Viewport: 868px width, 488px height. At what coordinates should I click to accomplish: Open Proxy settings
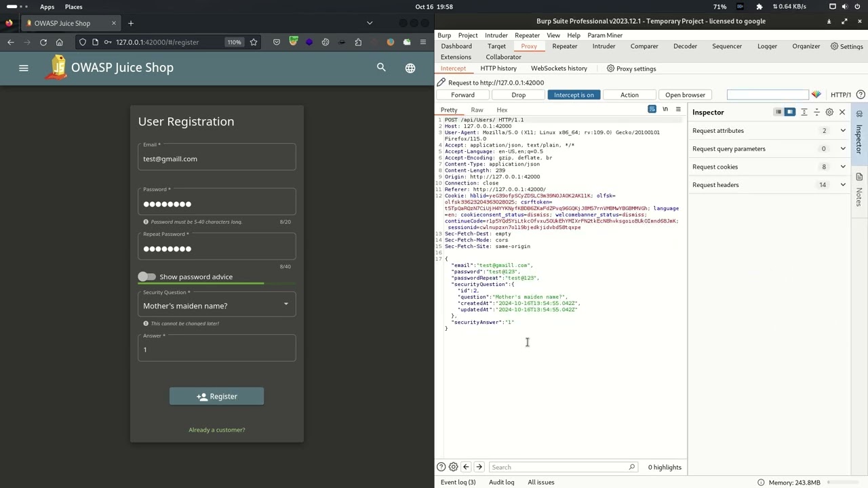click(x=631, y=68)
